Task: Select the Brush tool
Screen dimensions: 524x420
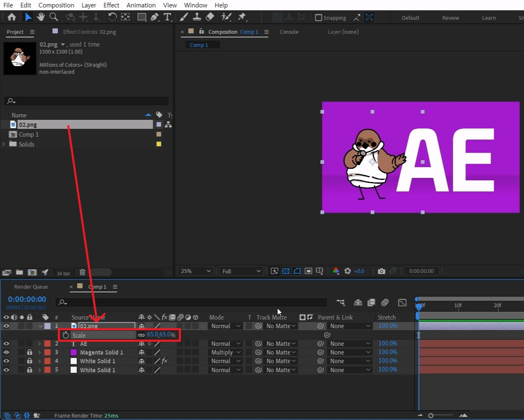Action: (x=184, y=17)
